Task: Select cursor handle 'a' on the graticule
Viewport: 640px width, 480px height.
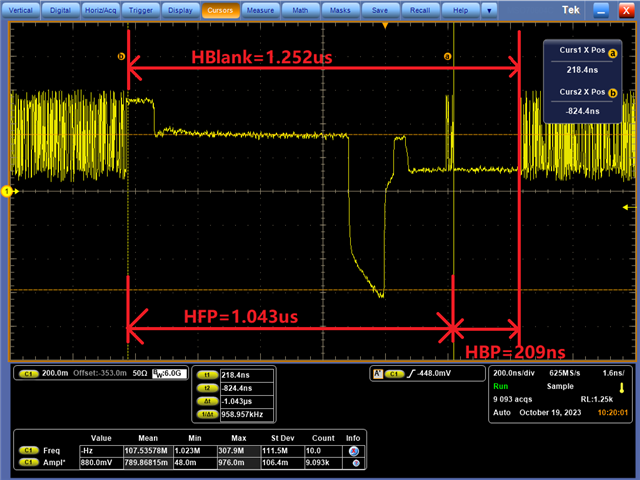Action: pos(447,56)
